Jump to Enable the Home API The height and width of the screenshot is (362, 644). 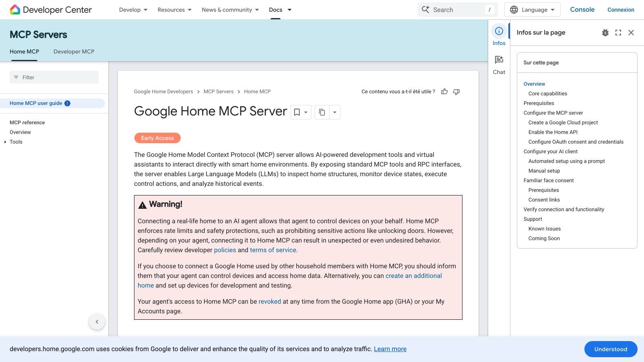(x=553, y=132)
